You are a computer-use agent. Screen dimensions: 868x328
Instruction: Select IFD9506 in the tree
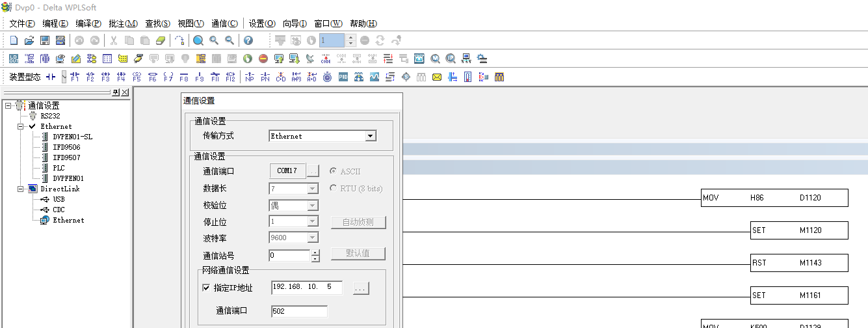(66, 147)
